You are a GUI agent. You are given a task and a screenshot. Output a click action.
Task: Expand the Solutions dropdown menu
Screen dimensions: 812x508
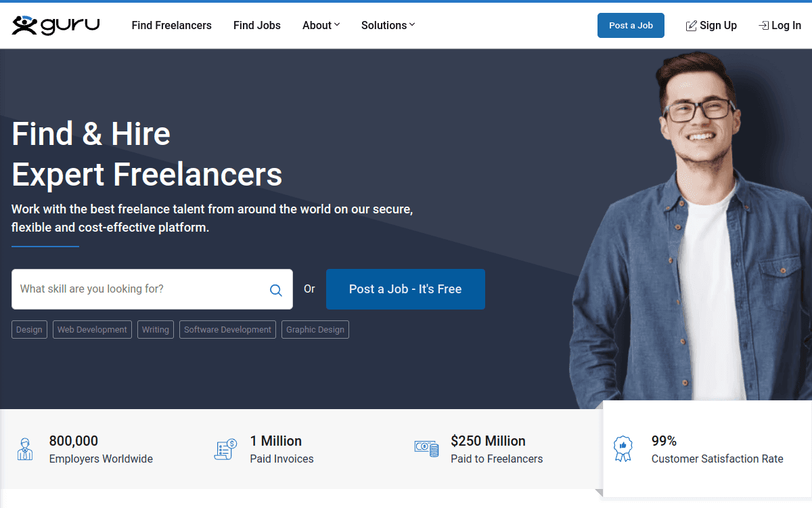point(388,25)
